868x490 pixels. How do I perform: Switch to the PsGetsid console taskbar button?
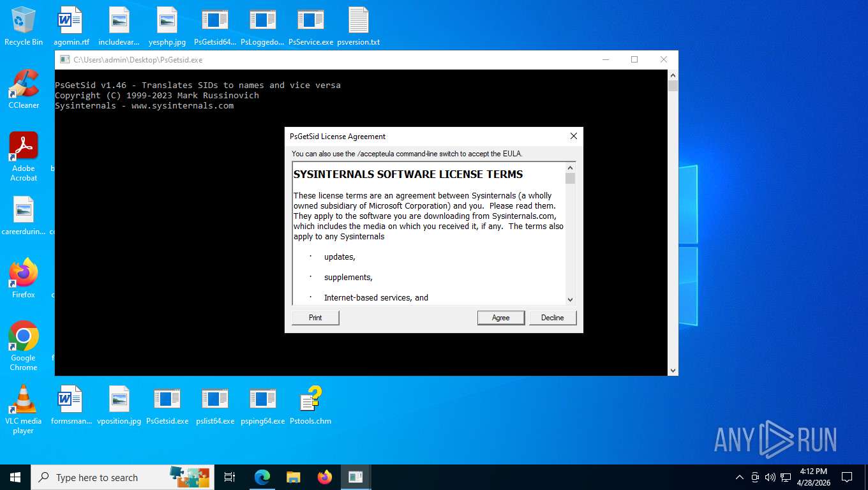[x=355, y=477]
